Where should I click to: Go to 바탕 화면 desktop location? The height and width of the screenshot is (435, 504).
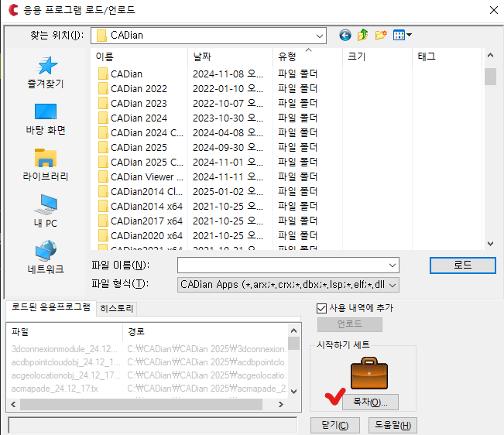46,118
